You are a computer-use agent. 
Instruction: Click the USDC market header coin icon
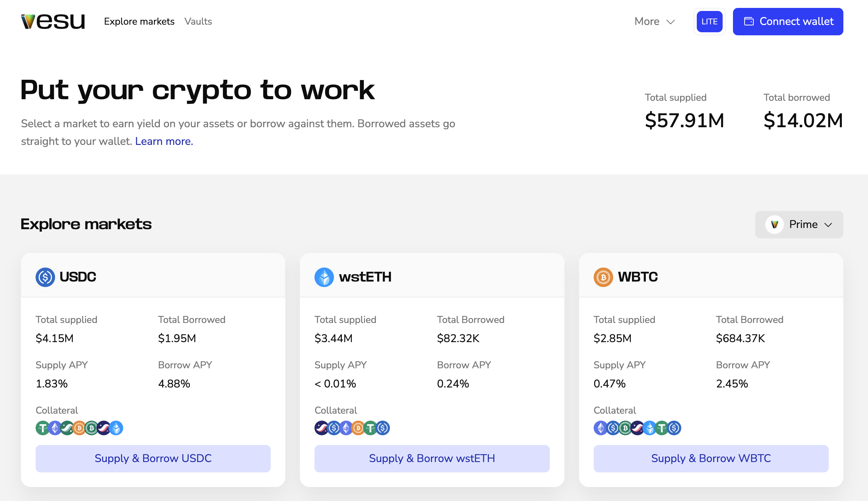(x=45, y=277)
